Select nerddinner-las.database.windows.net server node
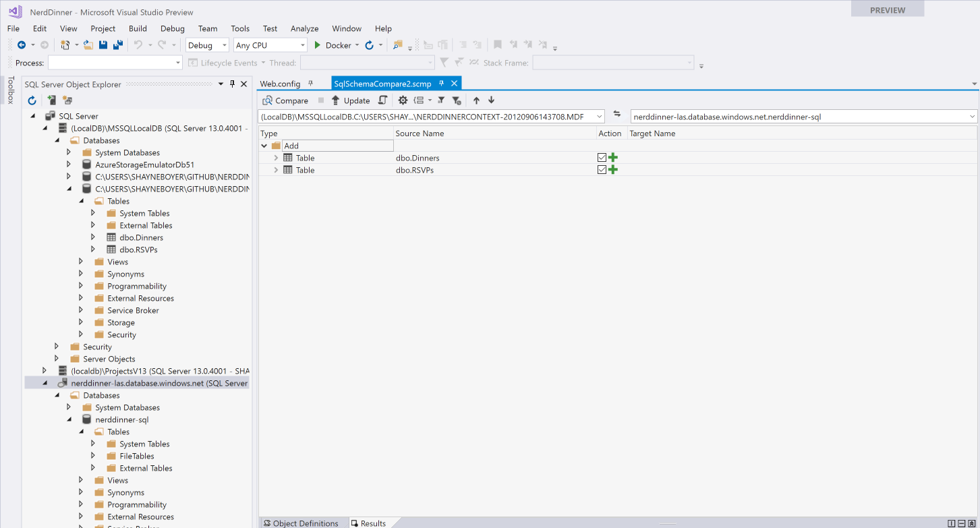This screenshot has height=528, width=980. coord(137,383)
